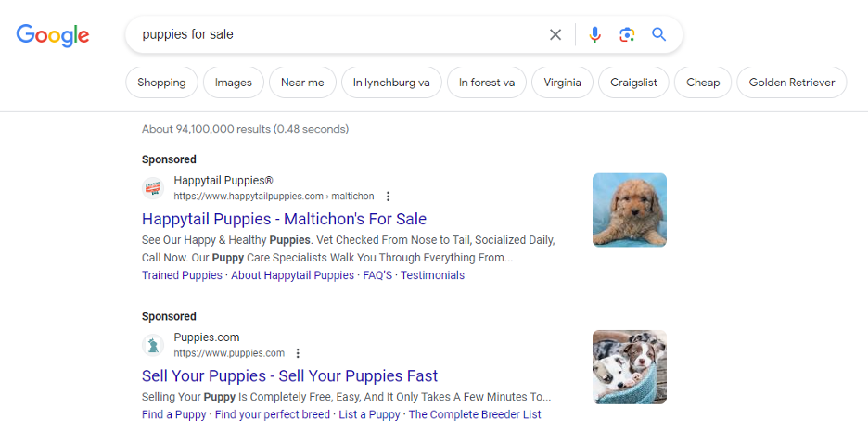Apply the Near me filter chip
The image size is (868, 445).
[302, 83]
